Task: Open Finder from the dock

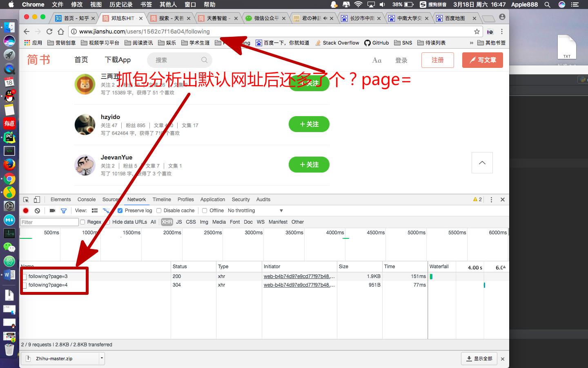Action: (x=9, y=27)
